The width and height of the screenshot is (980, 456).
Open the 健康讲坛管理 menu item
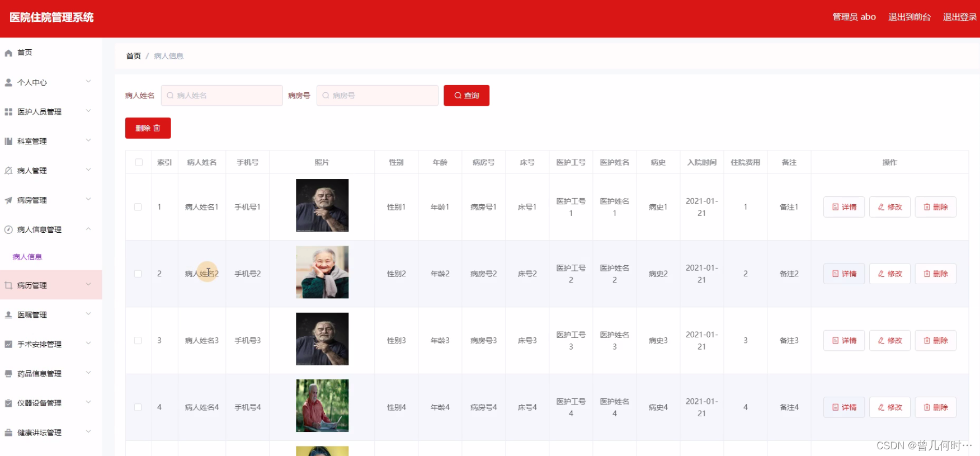tap(51, 433)
